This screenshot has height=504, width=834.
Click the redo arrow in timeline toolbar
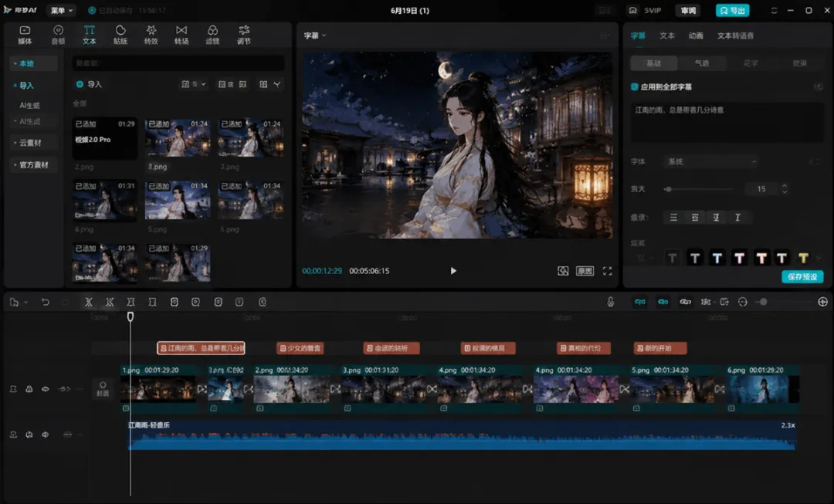point(65,302)
